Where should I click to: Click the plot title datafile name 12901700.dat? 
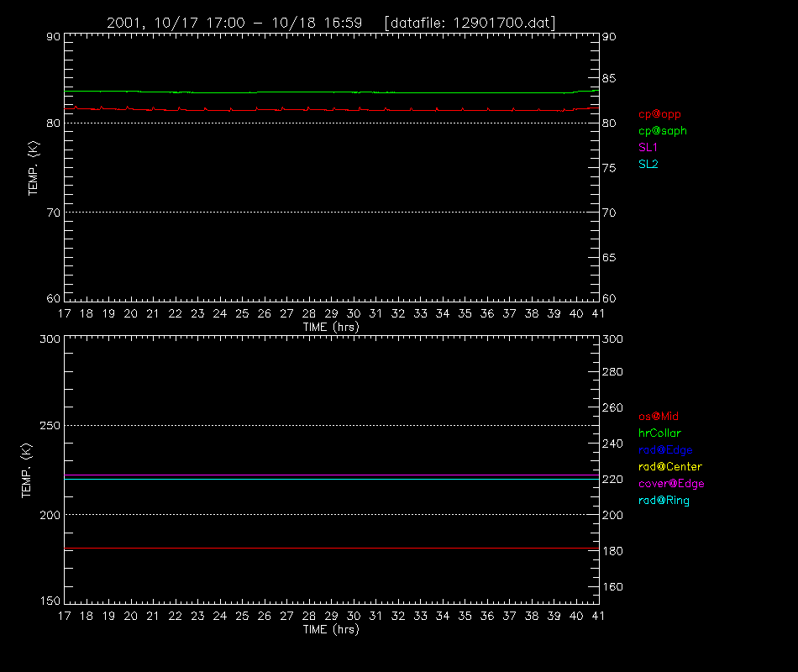click(x=501, y=23)
